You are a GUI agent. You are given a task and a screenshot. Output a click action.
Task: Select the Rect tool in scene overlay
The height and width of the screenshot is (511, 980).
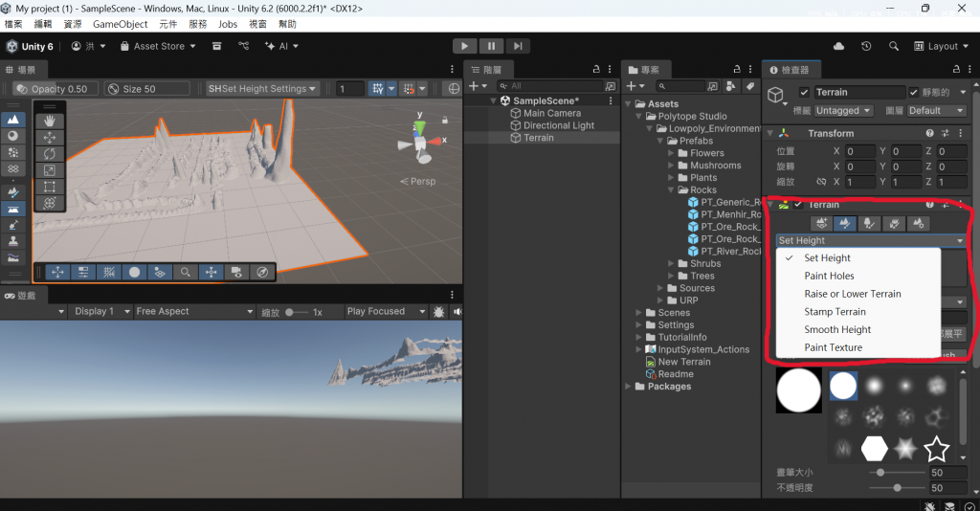(50, 187)
